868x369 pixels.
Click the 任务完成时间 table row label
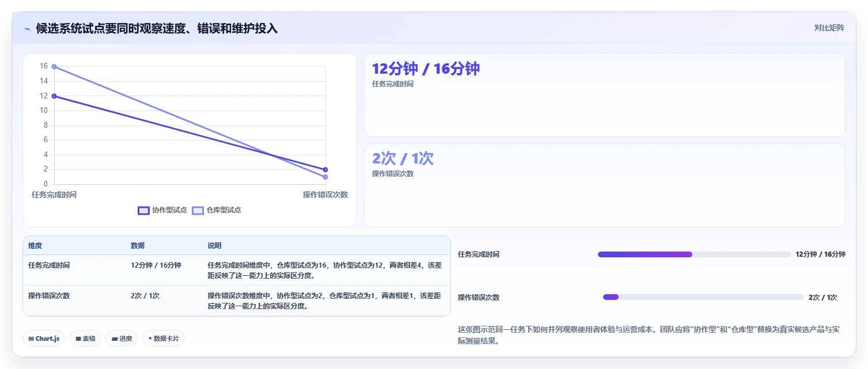(49, 265)
